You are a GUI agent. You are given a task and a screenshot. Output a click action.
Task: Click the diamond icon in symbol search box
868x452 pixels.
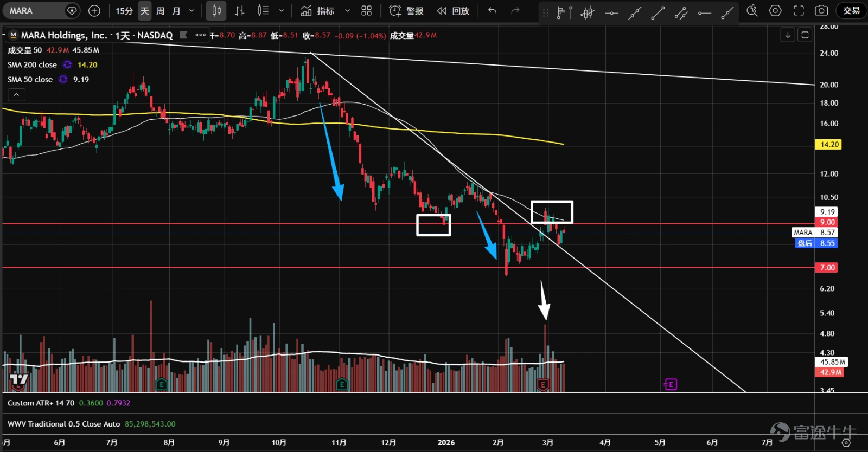[x=72, y=11]
